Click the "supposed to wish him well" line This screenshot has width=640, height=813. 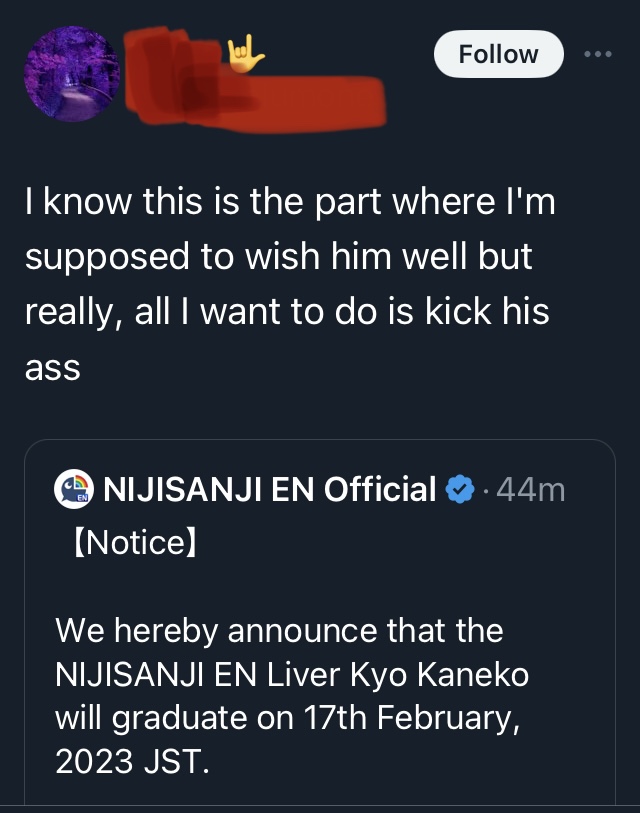(x=278, y=257)
